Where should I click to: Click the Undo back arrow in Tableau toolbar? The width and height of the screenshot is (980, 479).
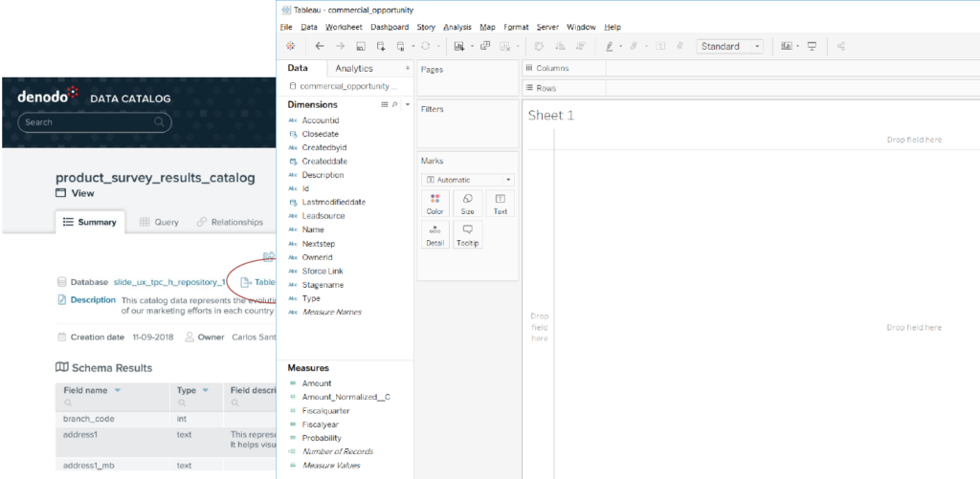[x=320, y=46]
